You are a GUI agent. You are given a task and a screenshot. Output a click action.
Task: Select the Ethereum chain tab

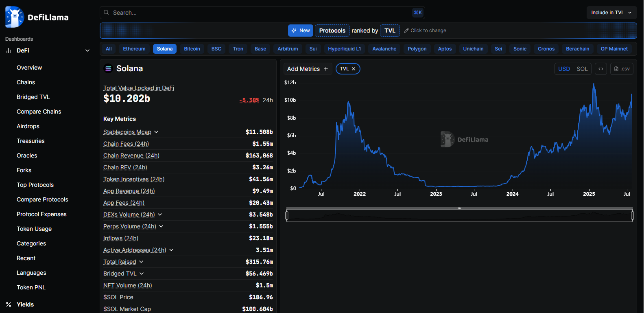click(134, 49)
